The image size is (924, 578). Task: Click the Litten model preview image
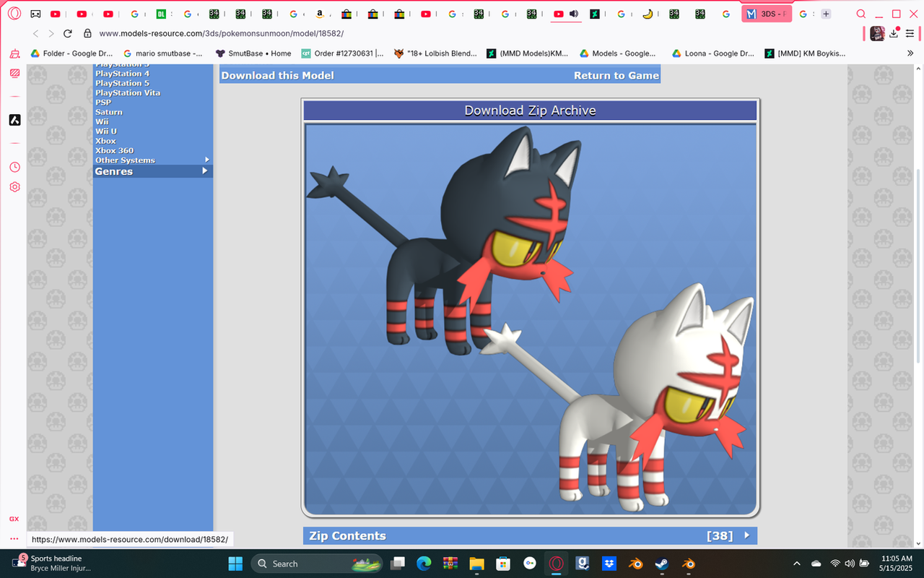(x=530, y=318)
